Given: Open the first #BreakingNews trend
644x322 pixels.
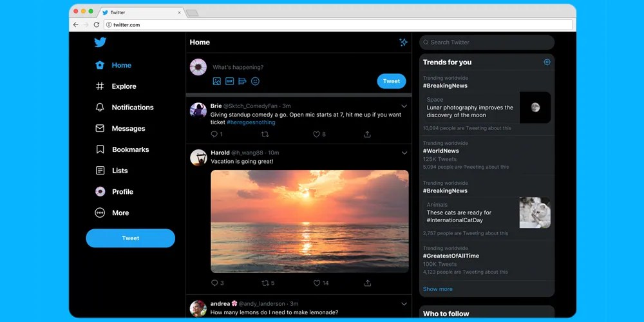Looking at the screenshot, I should (445, 86).
